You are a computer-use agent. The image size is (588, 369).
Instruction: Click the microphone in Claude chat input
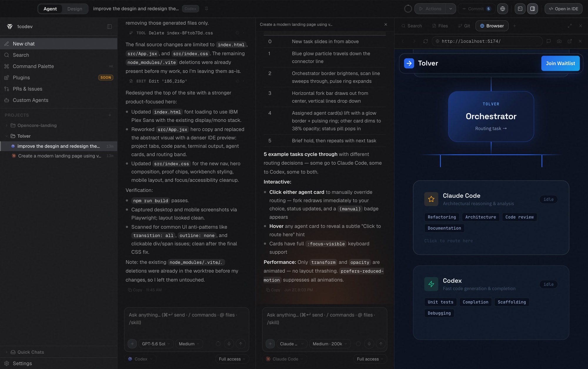[x=369, y=344]
